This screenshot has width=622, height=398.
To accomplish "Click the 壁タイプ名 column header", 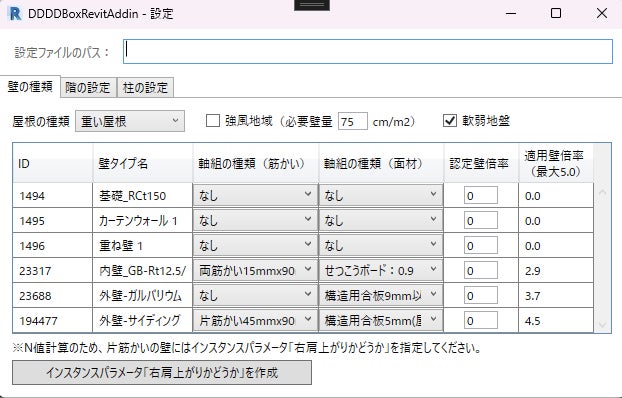I will 142,163.
